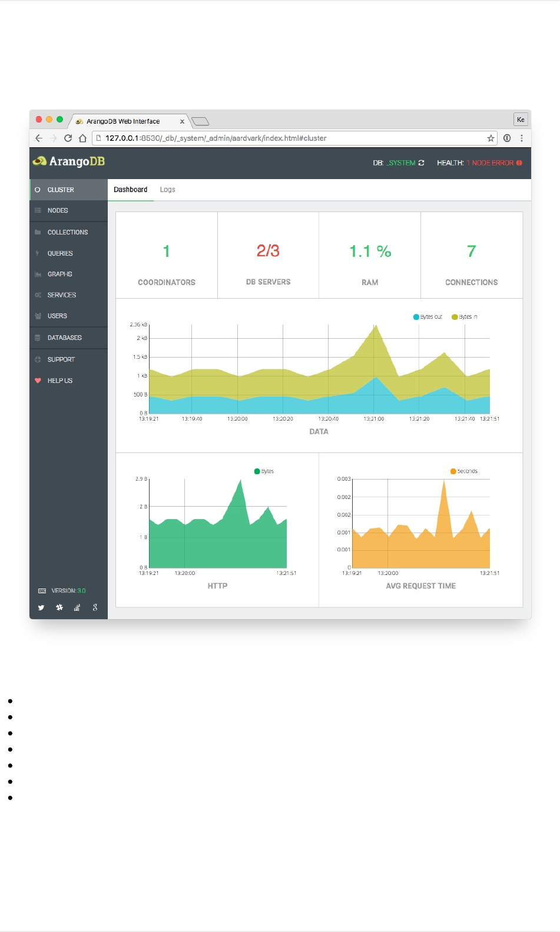Toggle the Bytes in legend in DATA chart

pyautogui.click(x=465, y=317)
